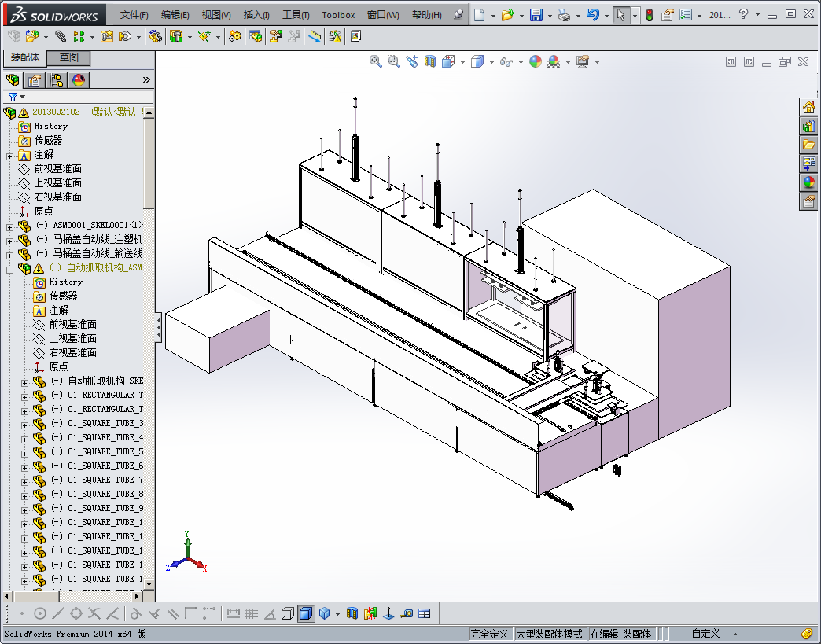This screenshot has width=821, height=644.
Task: Click the Edit Appearance sphere in view toolbar
Action: 536,62
